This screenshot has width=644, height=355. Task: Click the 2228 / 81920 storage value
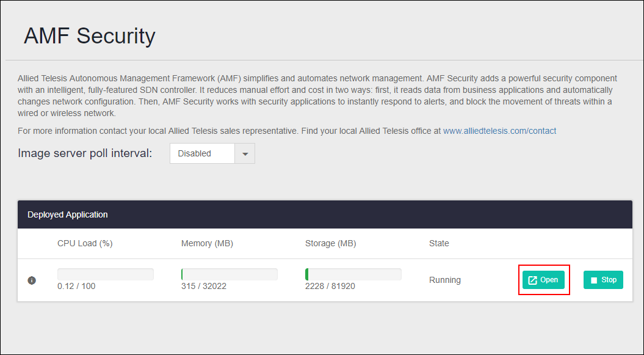click(x=330, y=286)
